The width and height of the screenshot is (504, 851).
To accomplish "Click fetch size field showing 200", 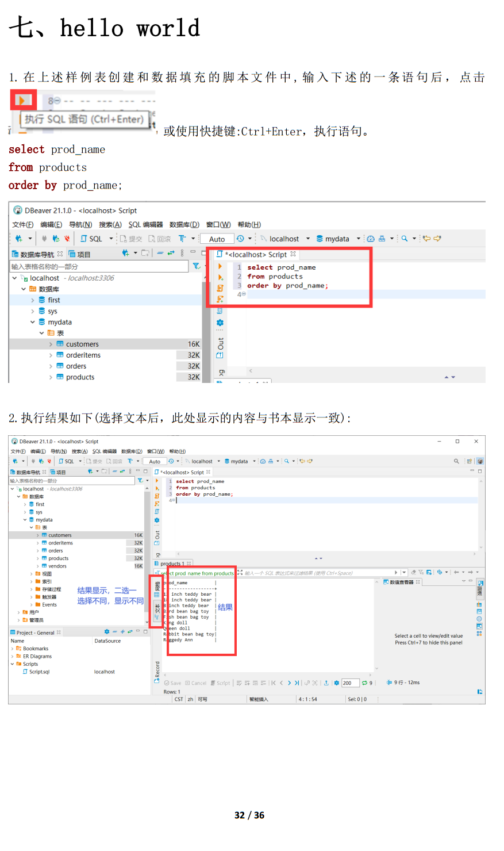I will tap(351, 683).
